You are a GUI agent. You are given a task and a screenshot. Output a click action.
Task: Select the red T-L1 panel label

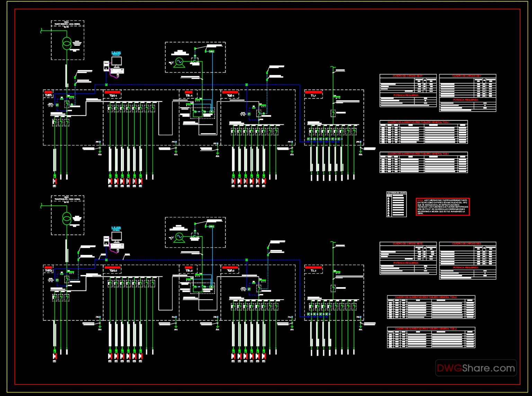point(314,93)
